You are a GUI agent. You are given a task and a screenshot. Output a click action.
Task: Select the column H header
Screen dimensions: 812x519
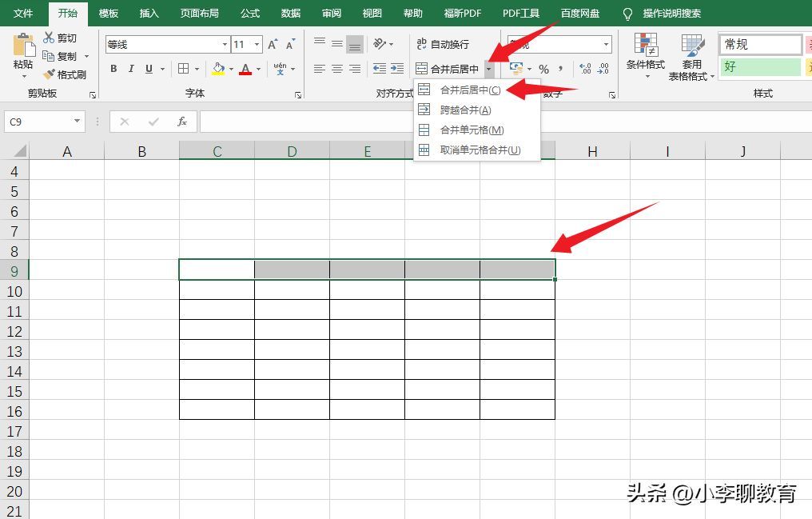coord(592,151)
